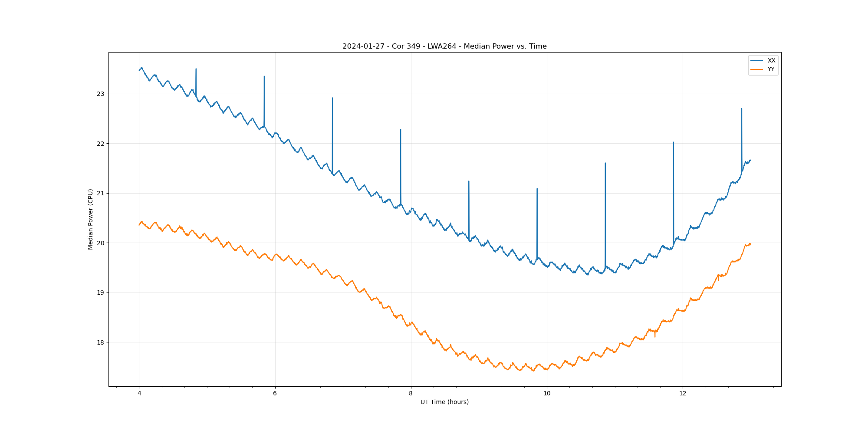Click the "UT Time (hours)" x-axis label
The height and width of the screenshot is (434, 868).
[444, 402]
